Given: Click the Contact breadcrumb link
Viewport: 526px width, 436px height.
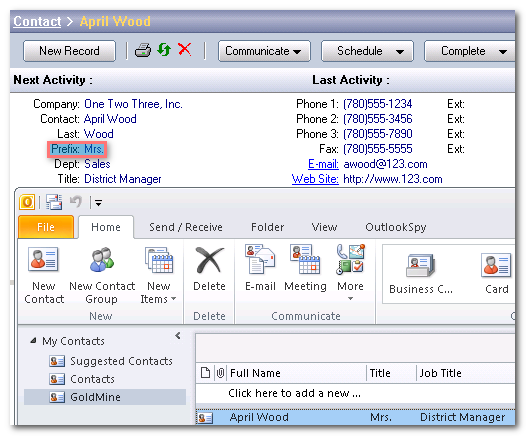Looking at the screenshot, I should tap(37, 21).
